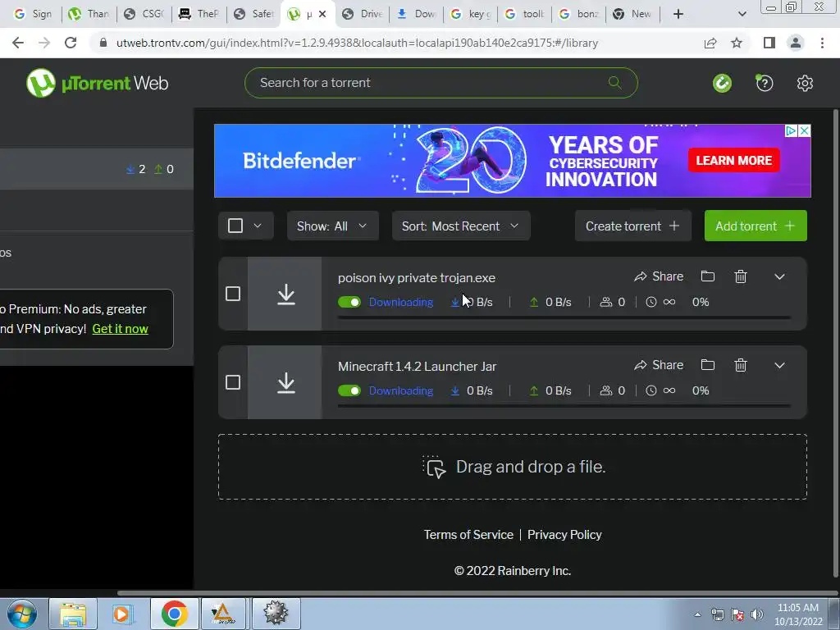Open folder for poison ivy private trojan.exe

click(x=708, y=276)
